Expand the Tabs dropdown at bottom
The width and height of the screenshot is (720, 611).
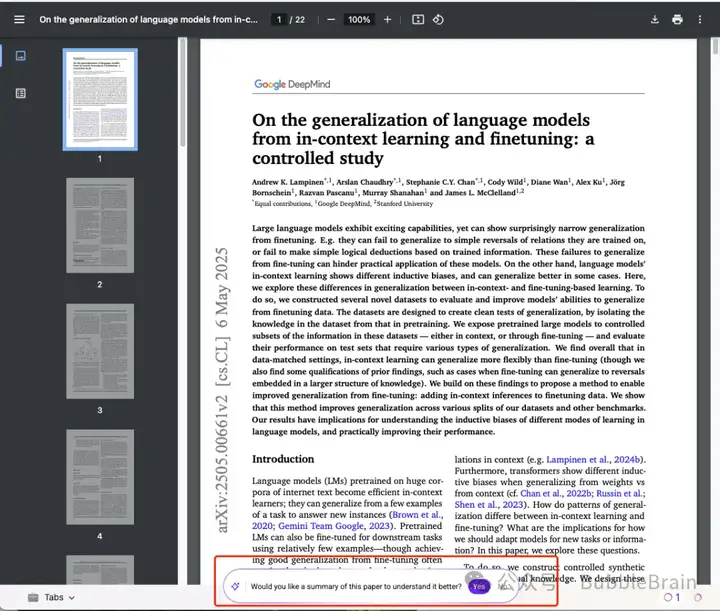[51, 597]
